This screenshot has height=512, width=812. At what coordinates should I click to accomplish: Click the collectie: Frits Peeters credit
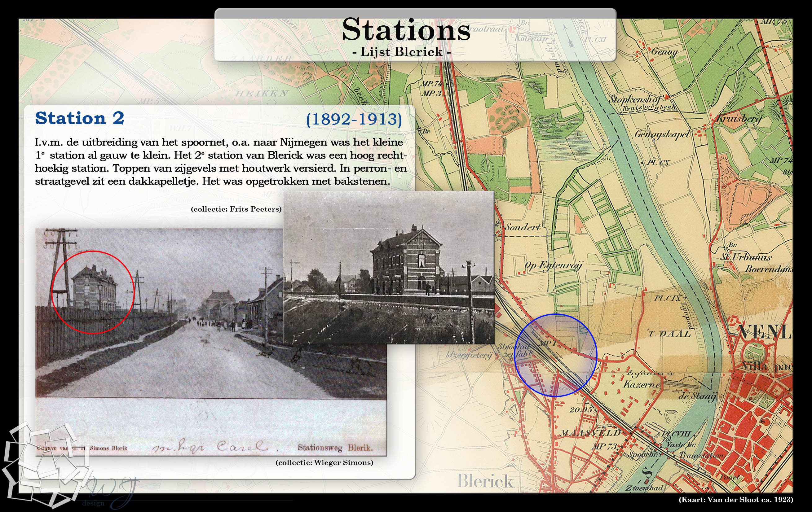[236, 209]
